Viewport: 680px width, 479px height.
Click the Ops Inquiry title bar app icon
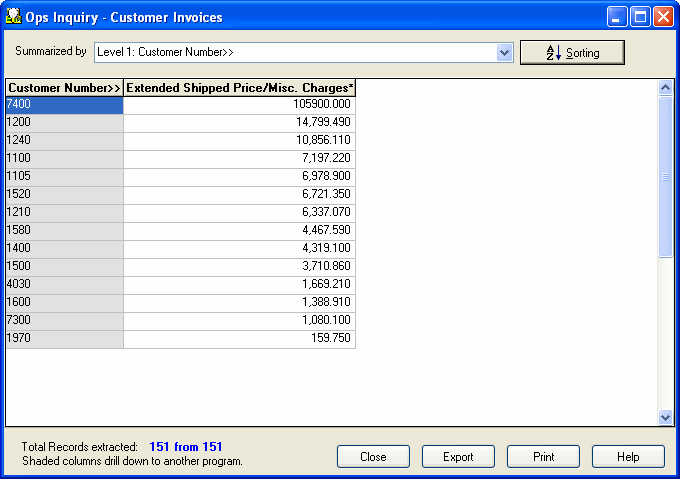pos(13,16)
